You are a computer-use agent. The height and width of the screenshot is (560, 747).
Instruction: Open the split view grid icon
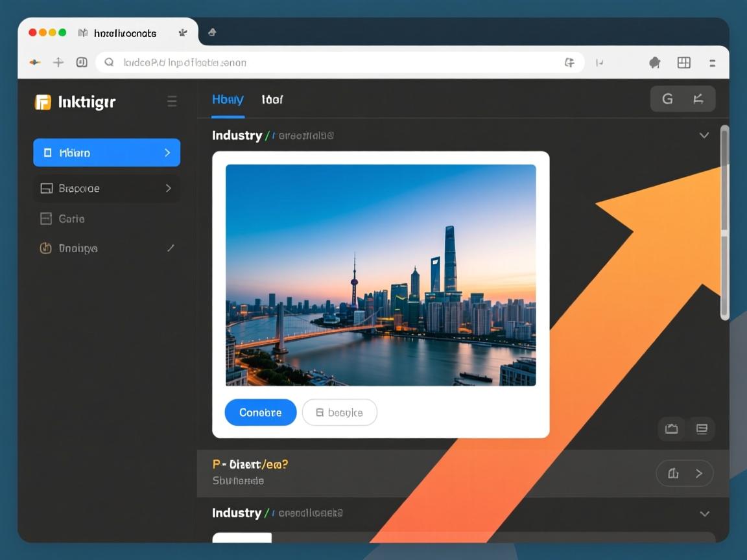click(683, 63)
